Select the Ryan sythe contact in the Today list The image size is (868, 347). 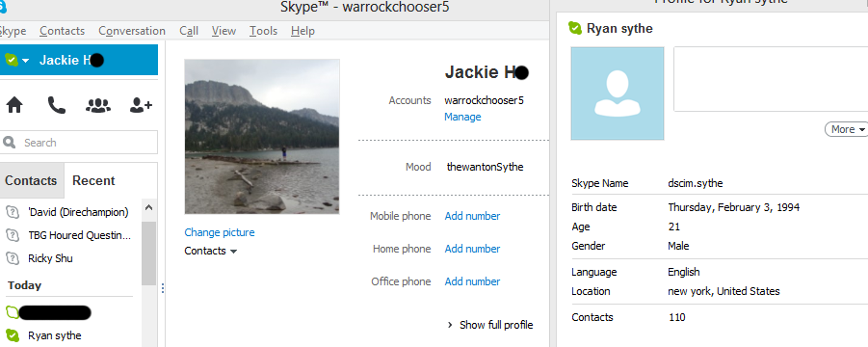(55, 335)
